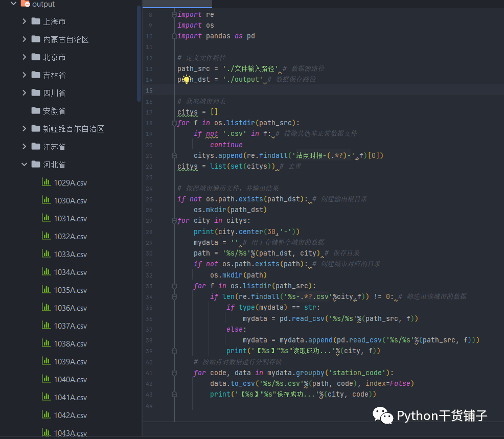This screenshot has height=439, width=504.
Task: Click the 1040A.csv file icon
Action: [47, 379]
